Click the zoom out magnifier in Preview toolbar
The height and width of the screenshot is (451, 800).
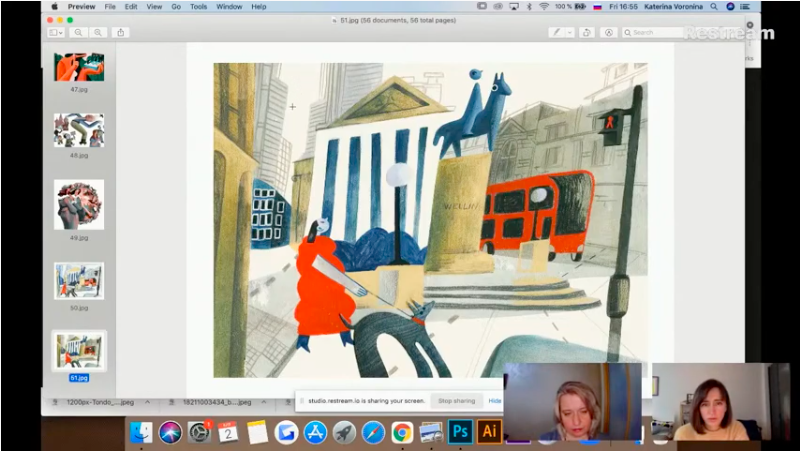pyautogui.click(x=78, y=32)
